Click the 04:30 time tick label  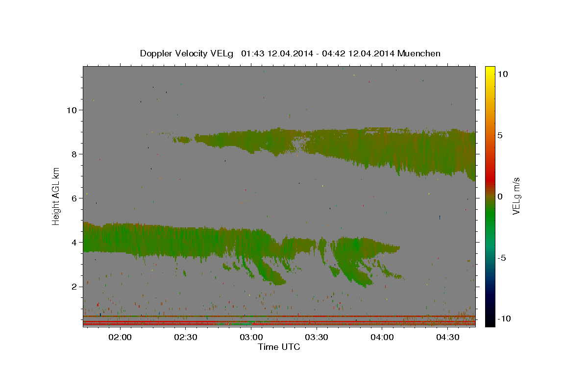point(448,338)
